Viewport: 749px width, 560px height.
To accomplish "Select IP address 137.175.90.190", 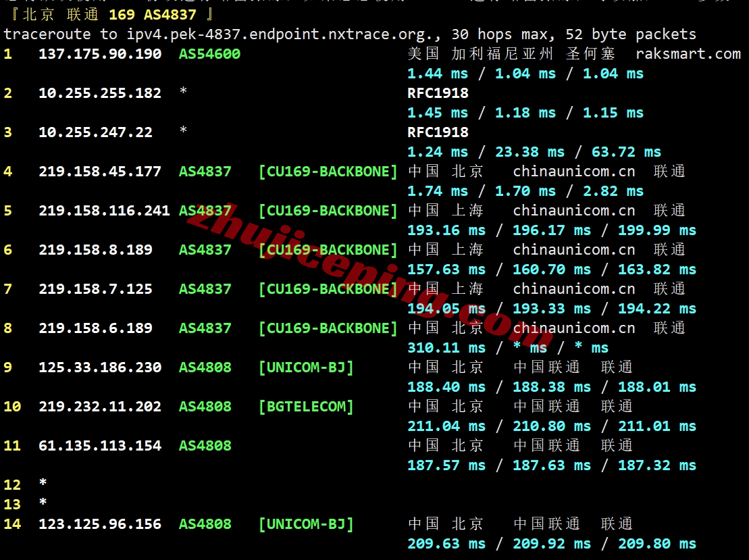I will click(x=100, y=53).
